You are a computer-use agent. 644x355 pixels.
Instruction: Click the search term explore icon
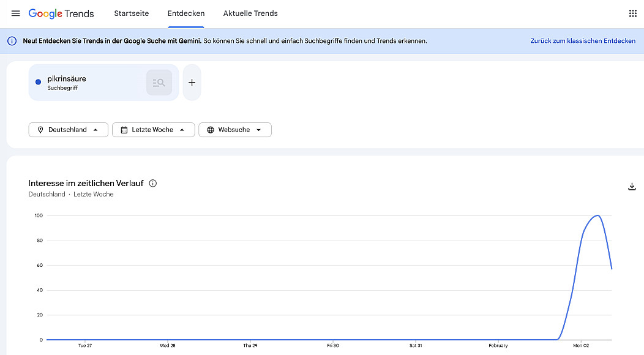click(159, 83)
